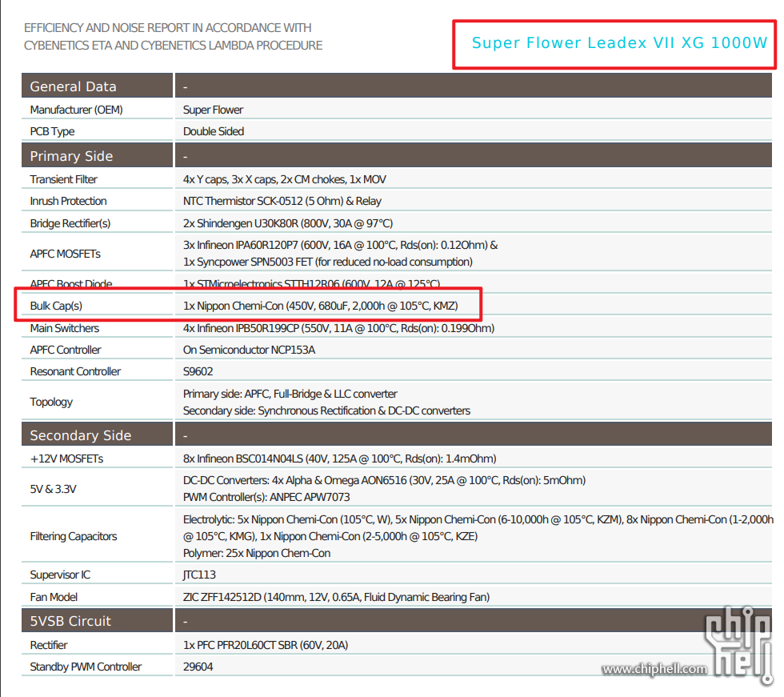Select the 'JTC113' value
Image resolution: width=784 pixels, height=697 pixels.
pyautogui.click(x=199, y=575)
